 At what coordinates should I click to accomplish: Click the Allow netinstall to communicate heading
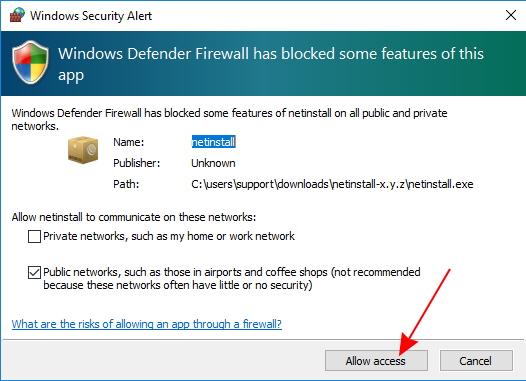[x=134, y=217]
